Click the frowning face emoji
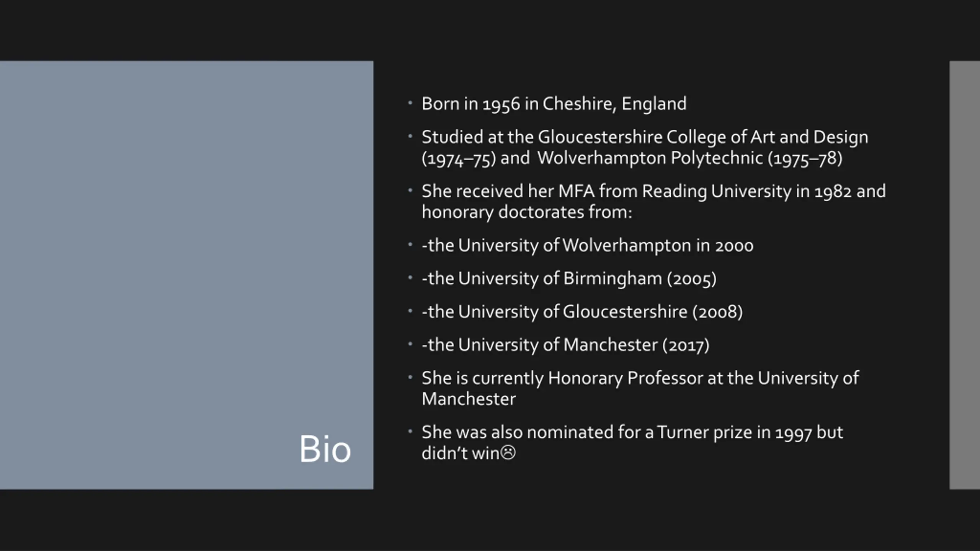This screenshot has width=980, height=551. [x=508, y=453]
